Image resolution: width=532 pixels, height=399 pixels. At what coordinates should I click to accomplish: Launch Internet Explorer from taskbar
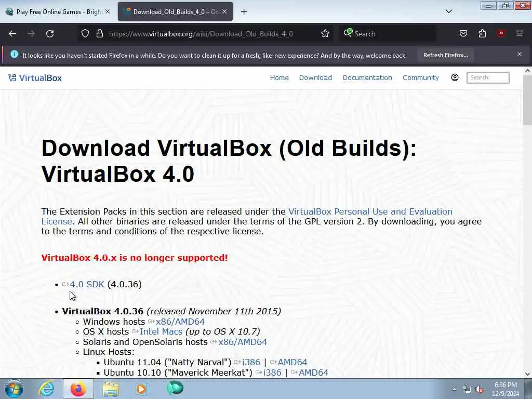coord(46,389)
